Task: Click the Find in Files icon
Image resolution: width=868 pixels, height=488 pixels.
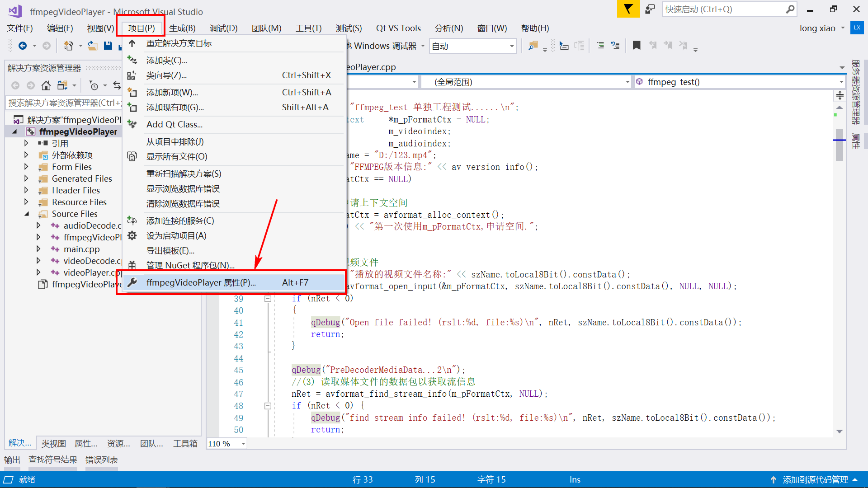Action: coord(533,46)
